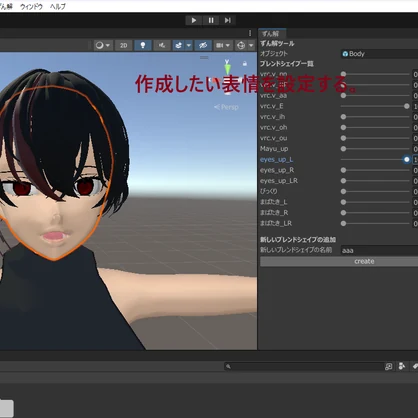This screenshot has height=418, width=418.
Task: Toggle 2D view mode in the scene
Action: coord(124,45)
